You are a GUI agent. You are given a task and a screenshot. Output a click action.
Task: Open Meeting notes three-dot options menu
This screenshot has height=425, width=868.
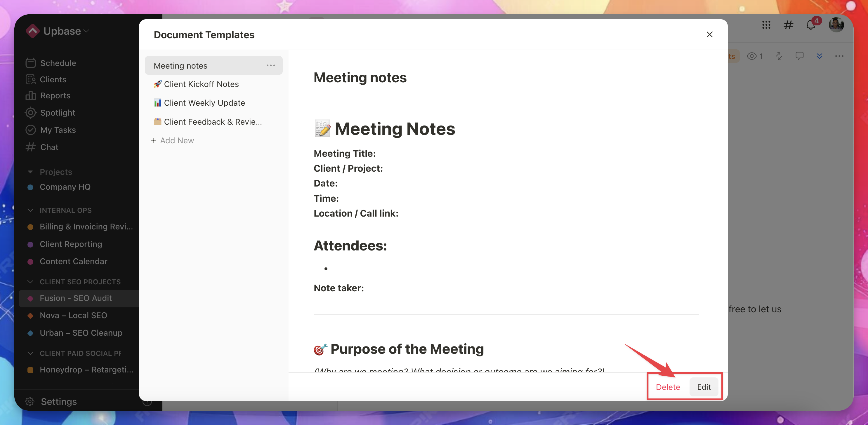click(270, 65)
